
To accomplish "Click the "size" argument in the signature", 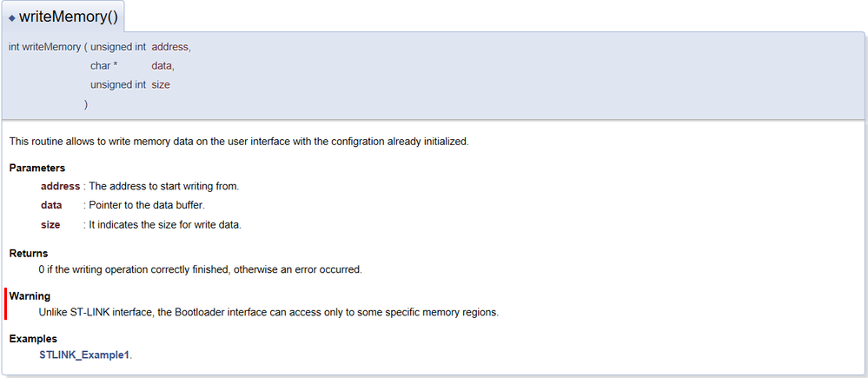I will click(x=161, y=85).
